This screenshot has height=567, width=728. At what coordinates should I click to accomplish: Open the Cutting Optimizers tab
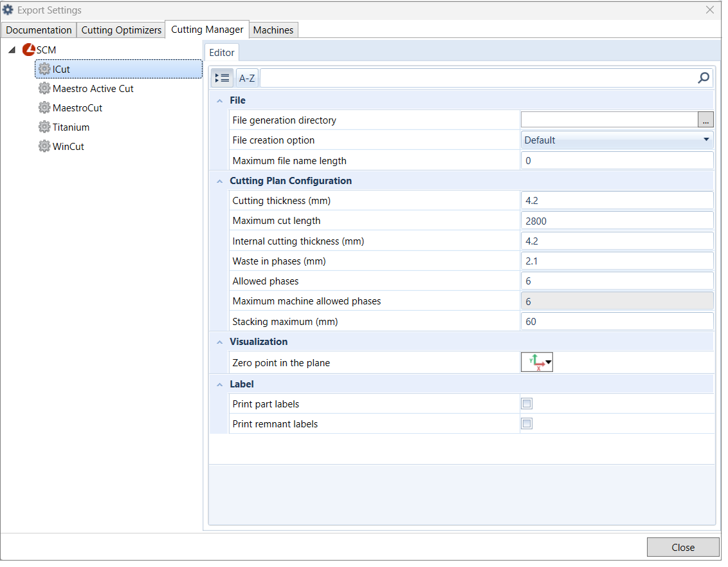(122, 30)
